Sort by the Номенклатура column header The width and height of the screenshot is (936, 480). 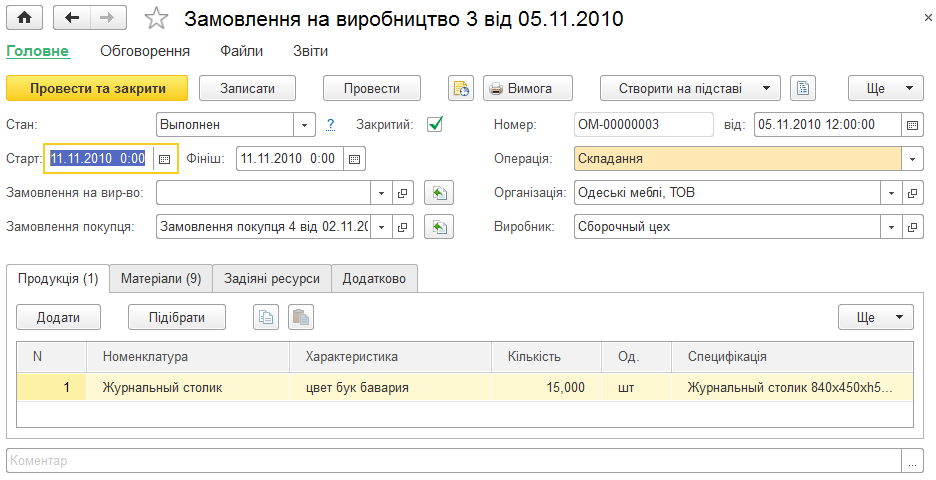point(188,357)
